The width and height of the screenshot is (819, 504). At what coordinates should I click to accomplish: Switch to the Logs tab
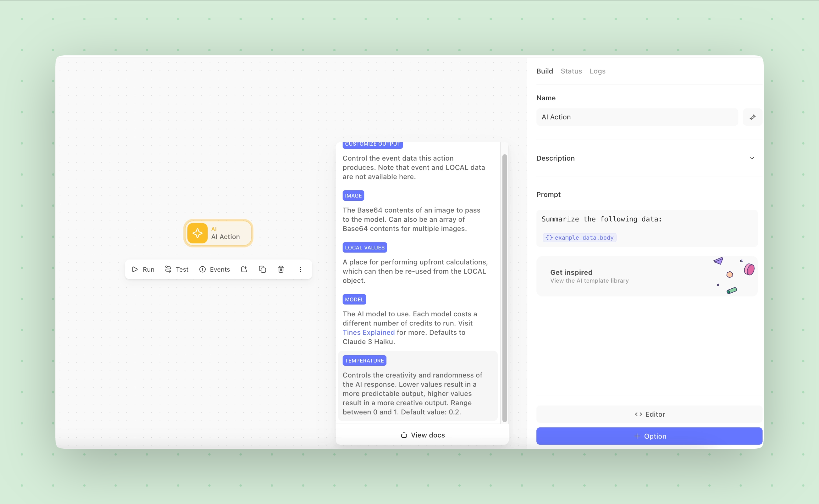click(x=597, y=71)
